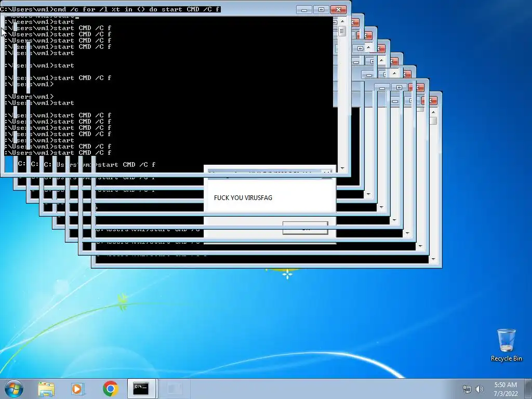This screenshot has width=532, height=399.
Task: Click the rearmost cmd window's scrollbar thumb
Action: [433, 121]
